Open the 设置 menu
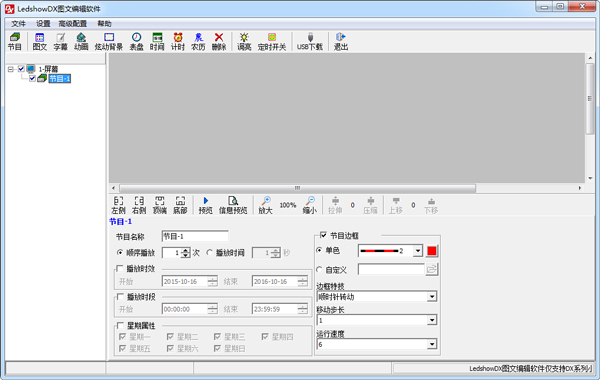 point(43,24)
